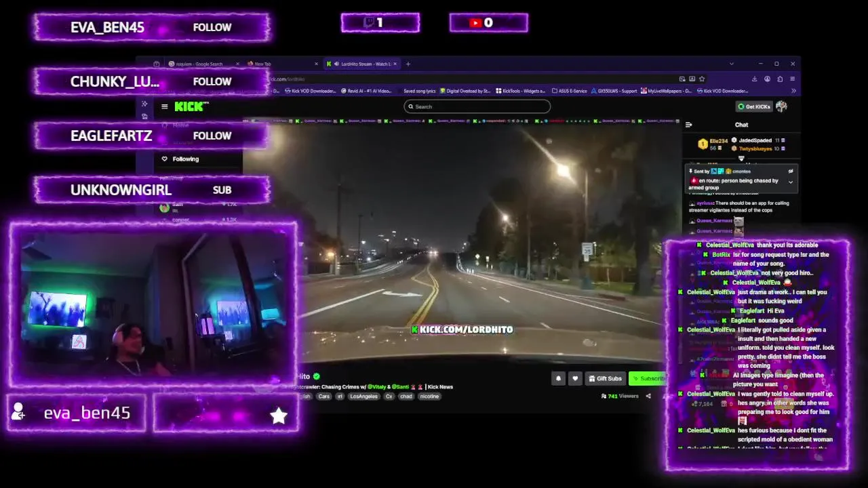This screenshot has height=488, width=868.
Task: Open the browser extensions icon
Action: 781,79
